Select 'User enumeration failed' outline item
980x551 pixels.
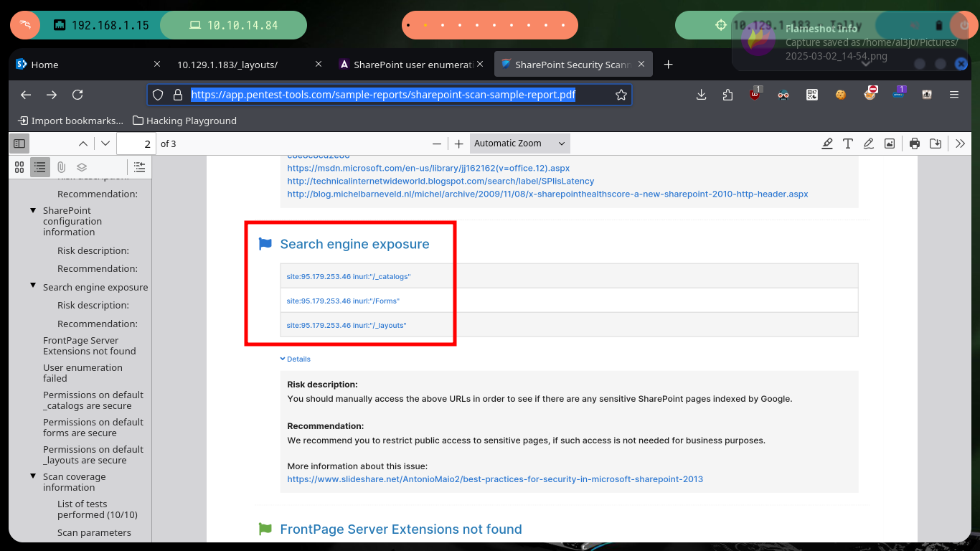coord(83,373)
